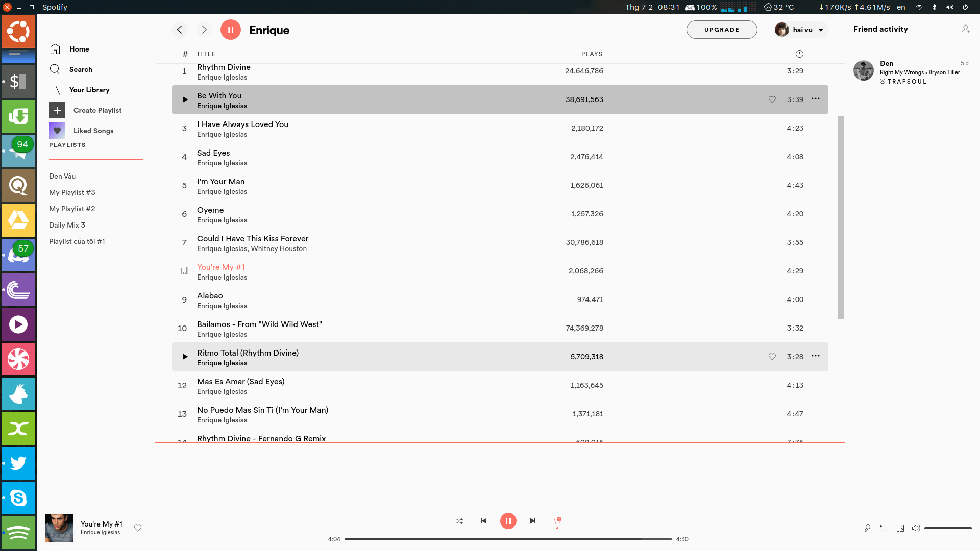Click the now playing album cover
The image size is (980, 551).
point(59,528)
